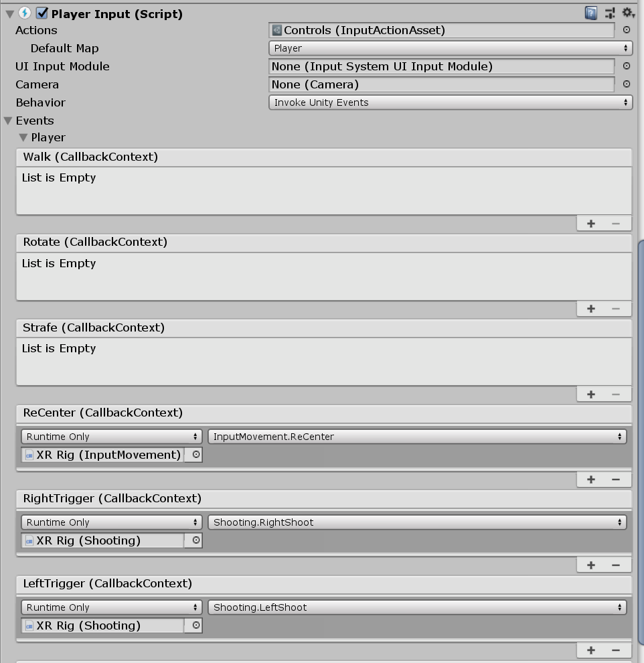Open the Player Input settings gear icon
The image size is (644, 663).
coord(628,12)
